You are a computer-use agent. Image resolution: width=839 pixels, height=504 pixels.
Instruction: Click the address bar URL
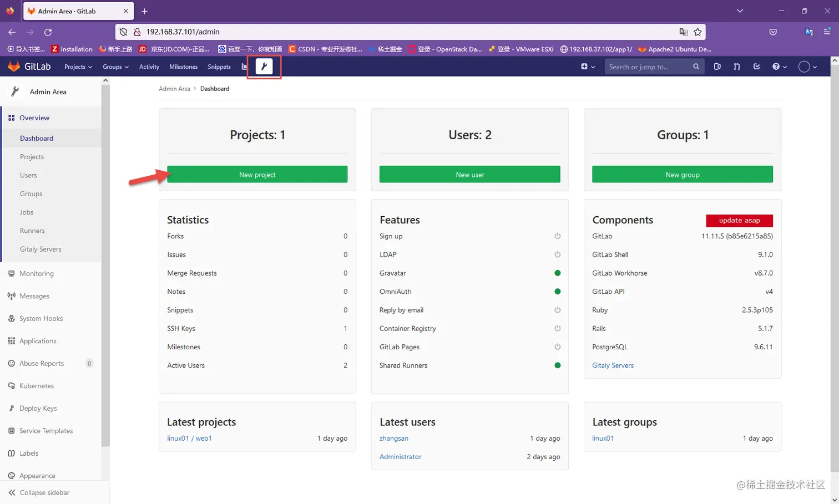183,32
